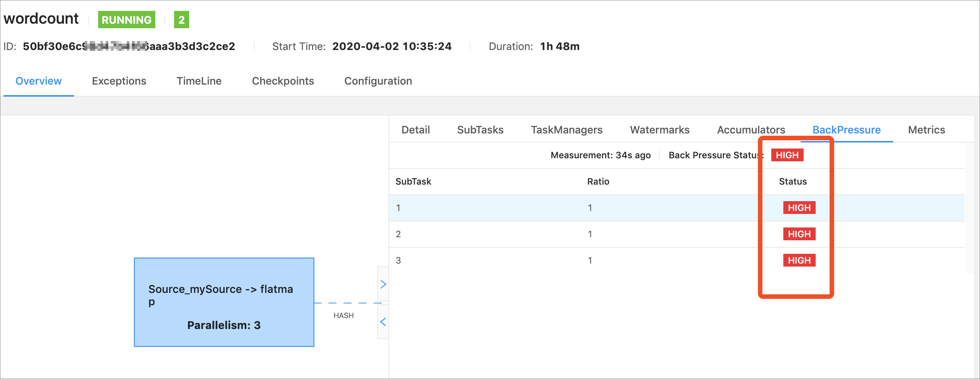Click the green RUNNING status badge
The height and width of the screenshot is (379, 980).
pyautogui.click(x=126, y=20)
